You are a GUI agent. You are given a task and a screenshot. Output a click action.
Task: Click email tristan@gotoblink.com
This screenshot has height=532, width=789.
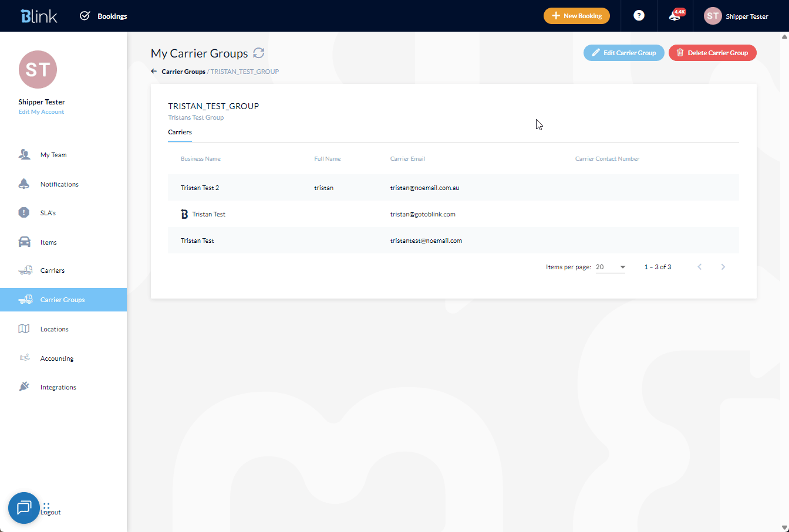[423, 214]
